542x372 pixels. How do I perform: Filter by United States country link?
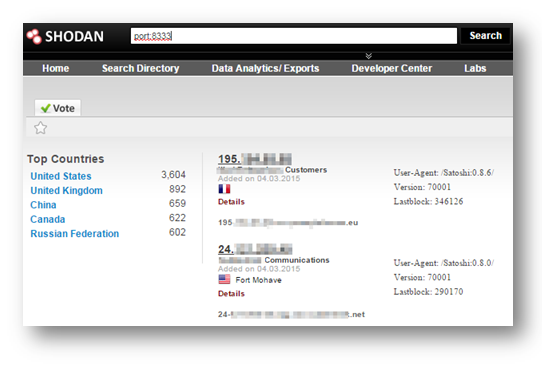61,176
